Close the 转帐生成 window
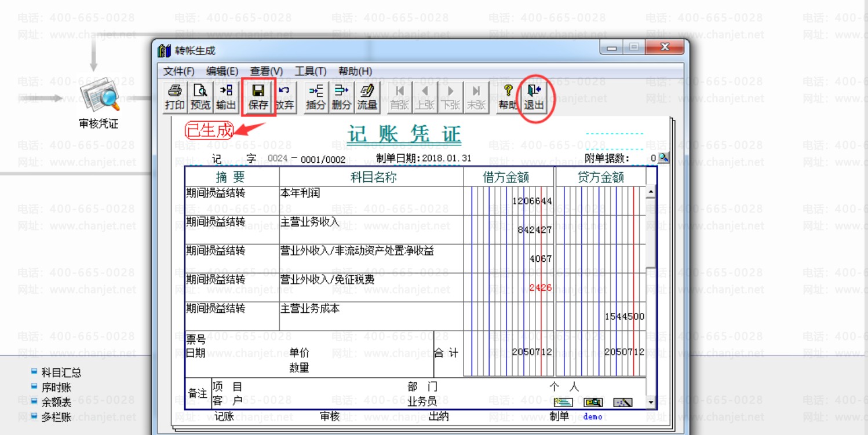The image size is (868, 435). pos(665,47)
